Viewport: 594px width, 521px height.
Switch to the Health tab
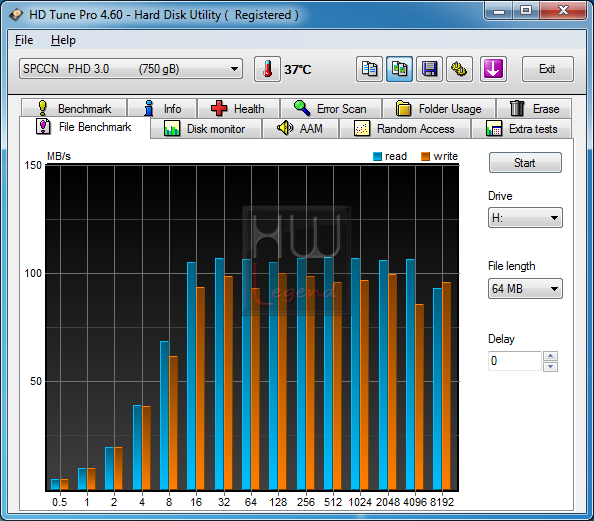click(239, 108)
